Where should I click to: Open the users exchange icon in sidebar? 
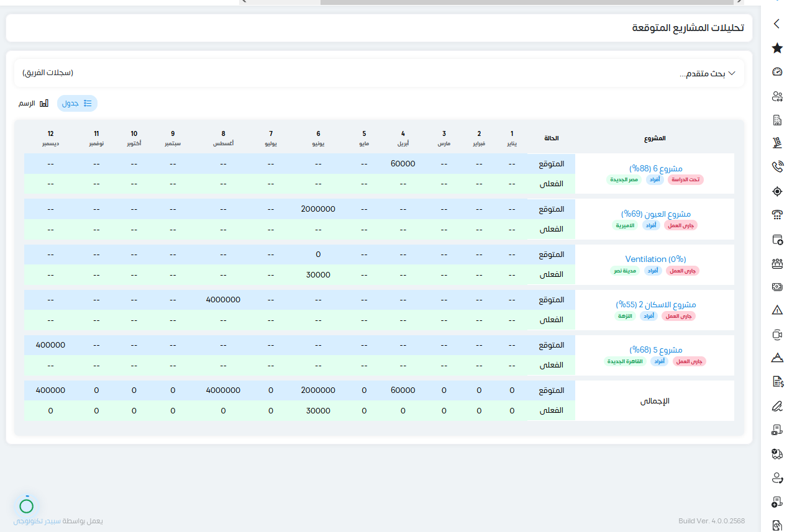[x=776, y=96]
